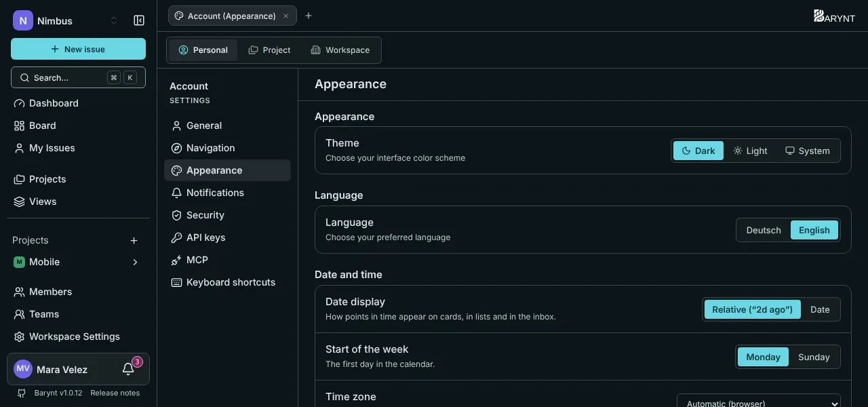The width and height of the screenshot is (868, 407).
Task: Select the Account (Appearance) tab
Action: click(x=232, y=16)
